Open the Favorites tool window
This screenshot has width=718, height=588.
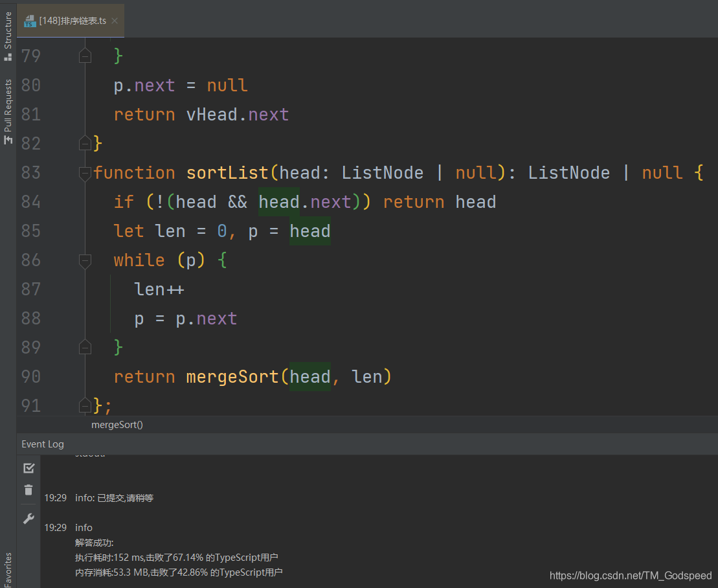8,570
